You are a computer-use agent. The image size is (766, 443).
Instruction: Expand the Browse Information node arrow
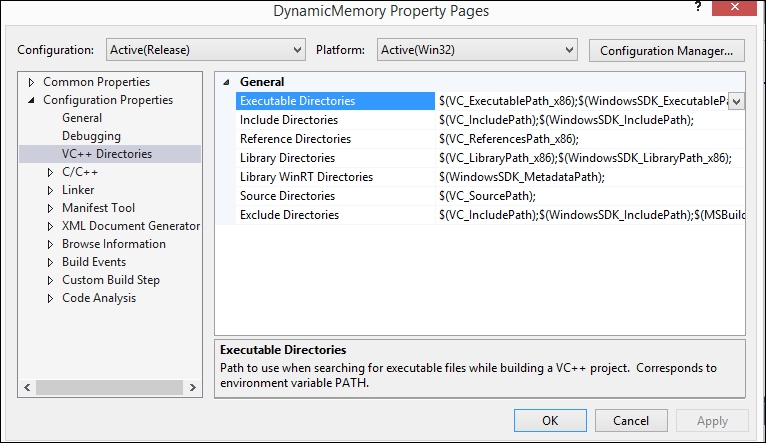click(50, 244)
